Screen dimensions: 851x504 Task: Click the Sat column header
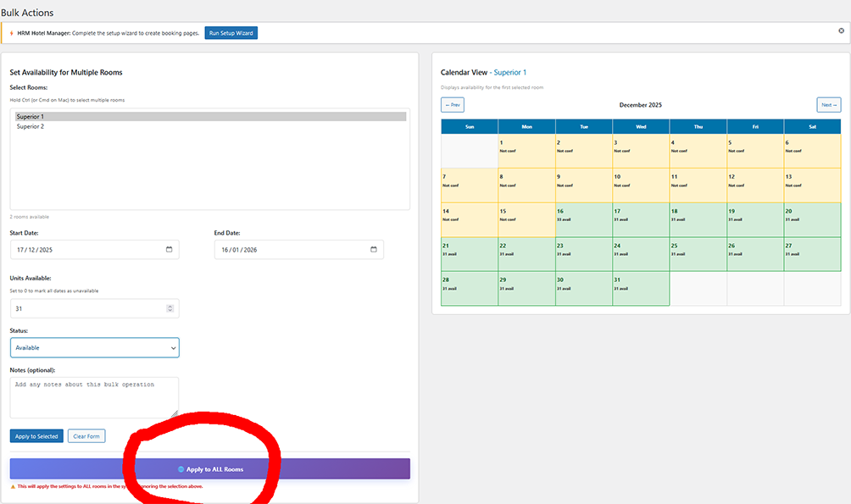(813, 126)
